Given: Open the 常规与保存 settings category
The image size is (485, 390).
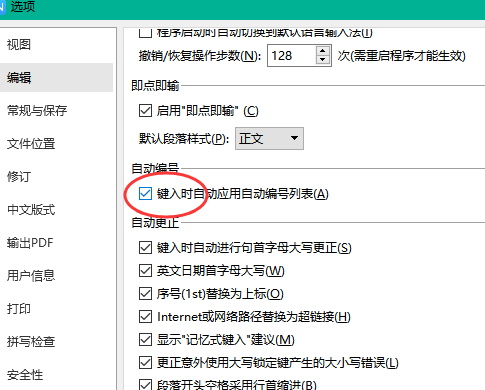Looking at the screenshot, I should pos(37,110).
